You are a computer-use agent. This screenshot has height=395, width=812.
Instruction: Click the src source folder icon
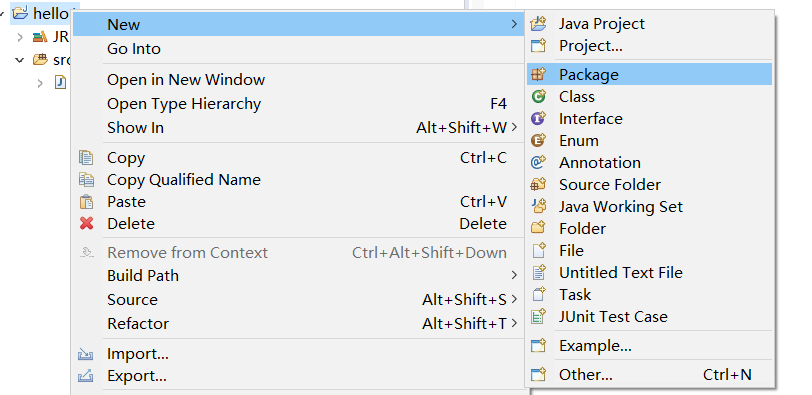point(40,60)
